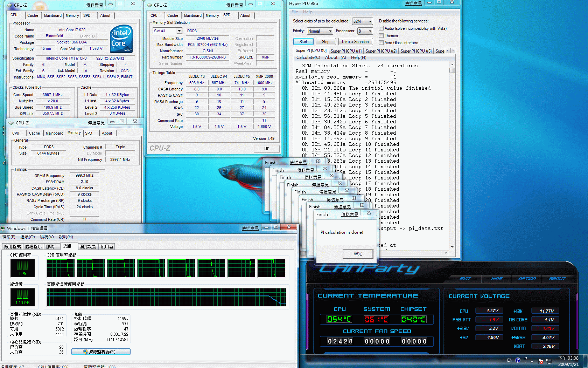The image size is (588, 368).
Task: Switch to Super PI [CPU #1] tab
Action: [346, 51]
